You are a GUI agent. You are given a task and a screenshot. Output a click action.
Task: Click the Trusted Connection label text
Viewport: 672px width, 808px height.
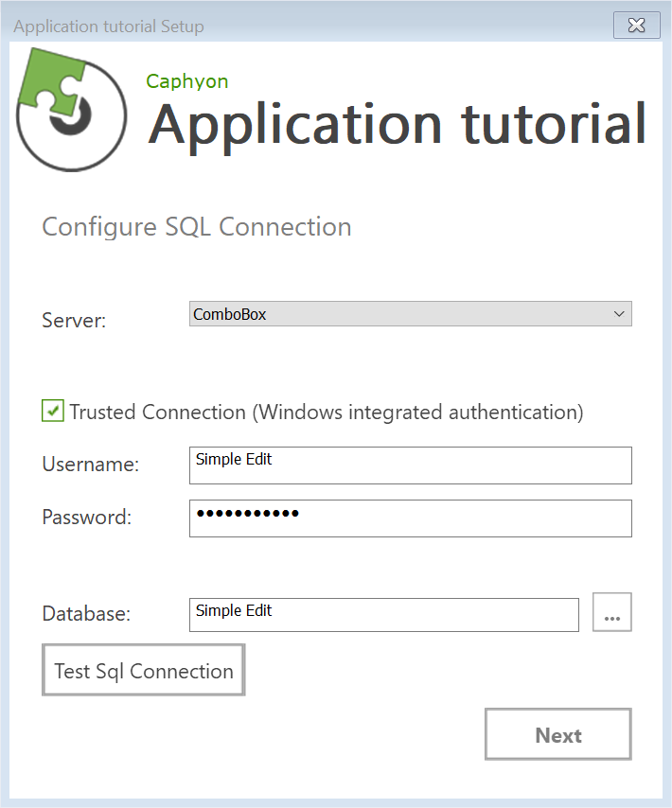pos(327,413)
